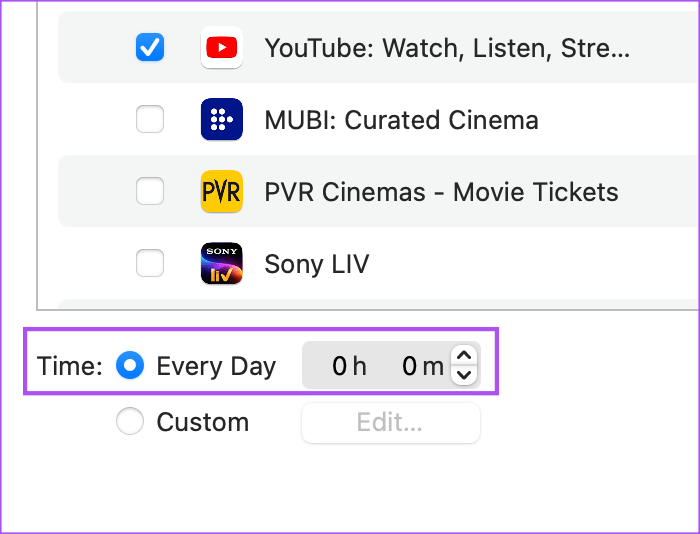Click the hours field showing 0 h
This screenshot has height=534, width=700.
click(349, 366)
